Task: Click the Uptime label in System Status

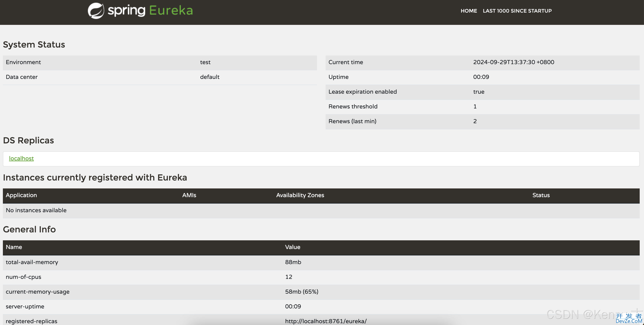Action: [x=339, y=77]
